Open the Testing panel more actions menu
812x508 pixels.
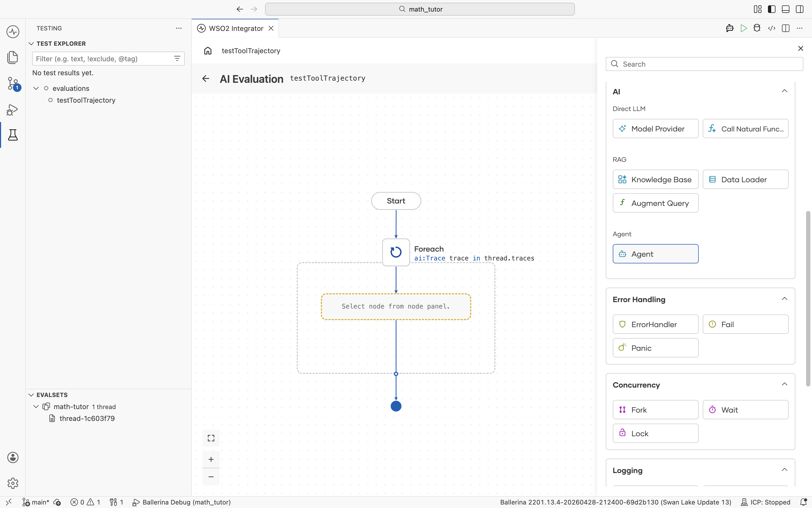coord(179,28)
